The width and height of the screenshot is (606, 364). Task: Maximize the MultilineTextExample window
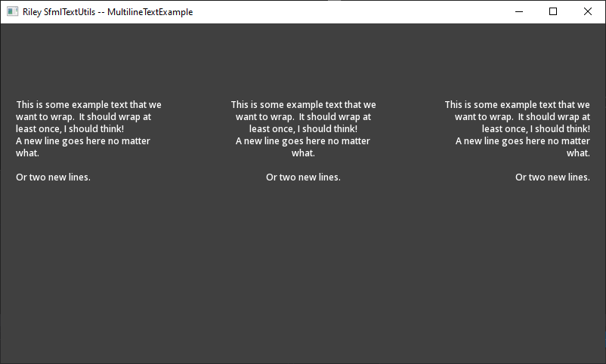click(553, 11)
